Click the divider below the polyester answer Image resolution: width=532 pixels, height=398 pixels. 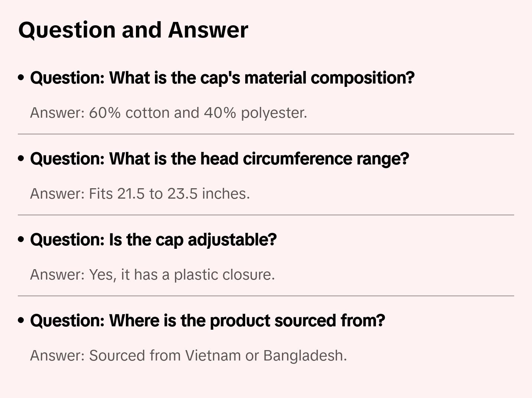click(266, 134)
